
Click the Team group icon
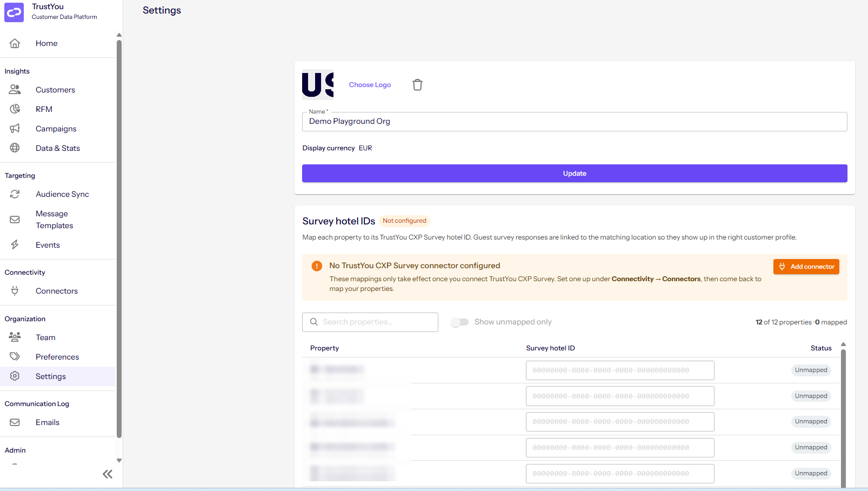(15, 337)
